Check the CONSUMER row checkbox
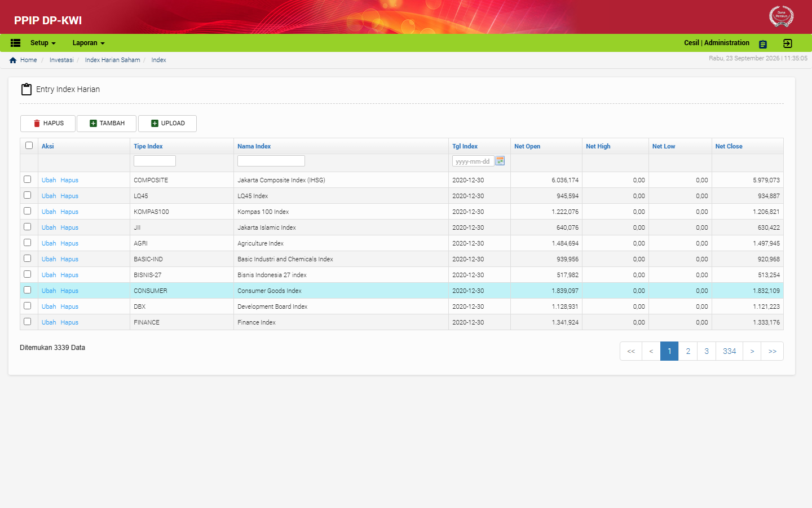This screenshot has height=508, width=812. tap(27, 290)
